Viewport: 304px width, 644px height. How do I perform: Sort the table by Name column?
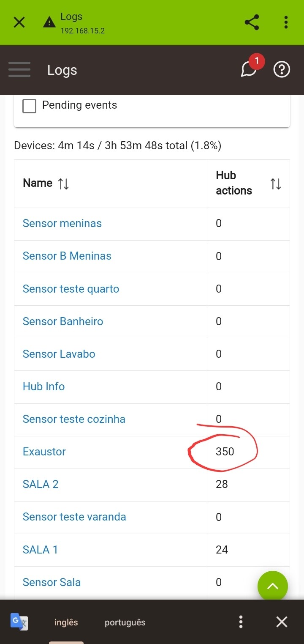(63, 184)
